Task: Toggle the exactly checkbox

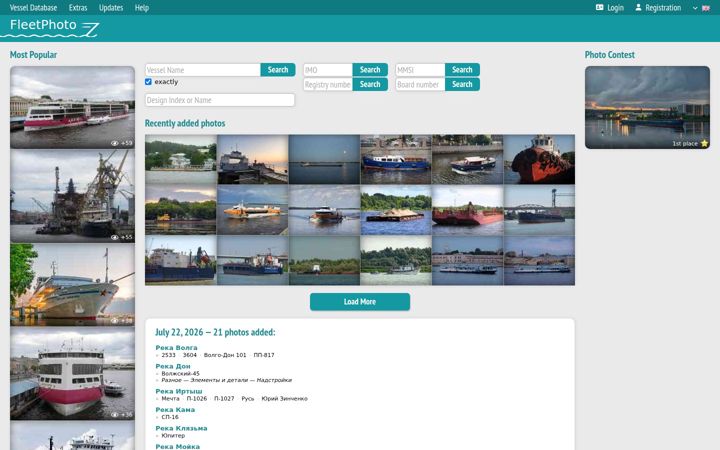Action: [x=148, y=82]
